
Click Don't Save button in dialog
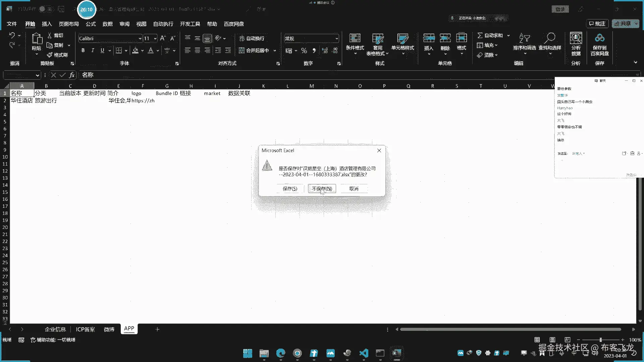[322, 189]
